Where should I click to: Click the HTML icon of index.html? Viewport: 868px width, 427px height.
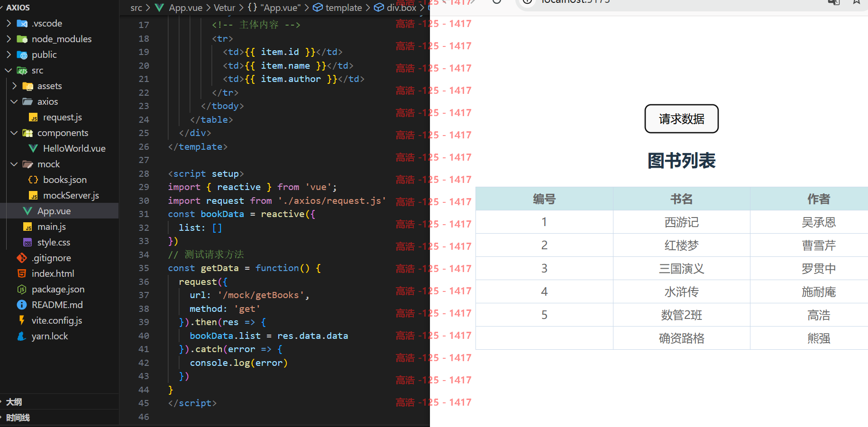[22, 273]
